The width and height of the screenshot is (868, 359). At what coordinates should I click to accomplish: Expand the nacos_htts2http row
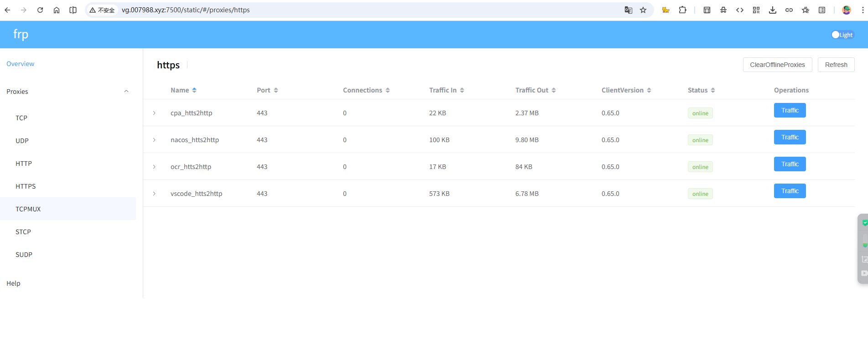[x=154, y=140]
